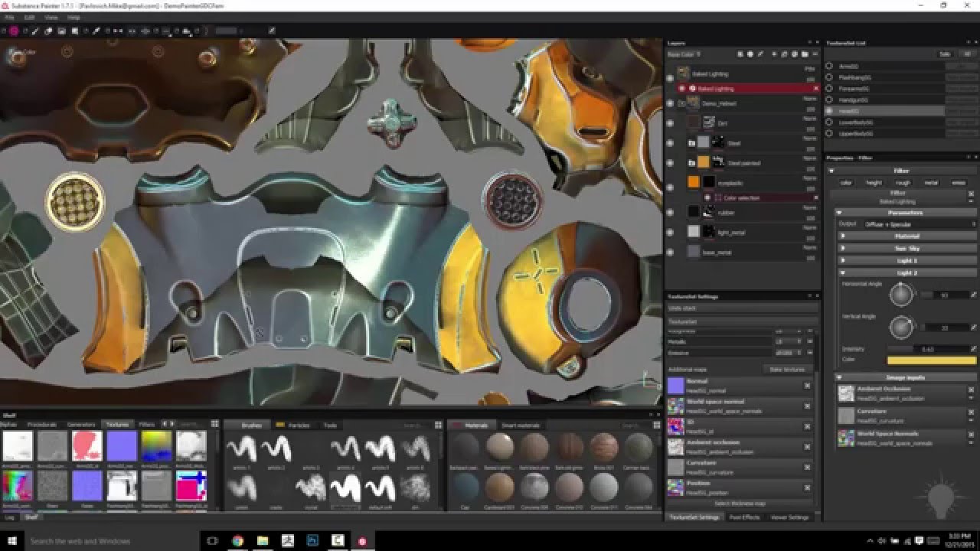Click the rough channel button in Filter
980x551 pixels.
pyautogui.click(x=903, y=183)
